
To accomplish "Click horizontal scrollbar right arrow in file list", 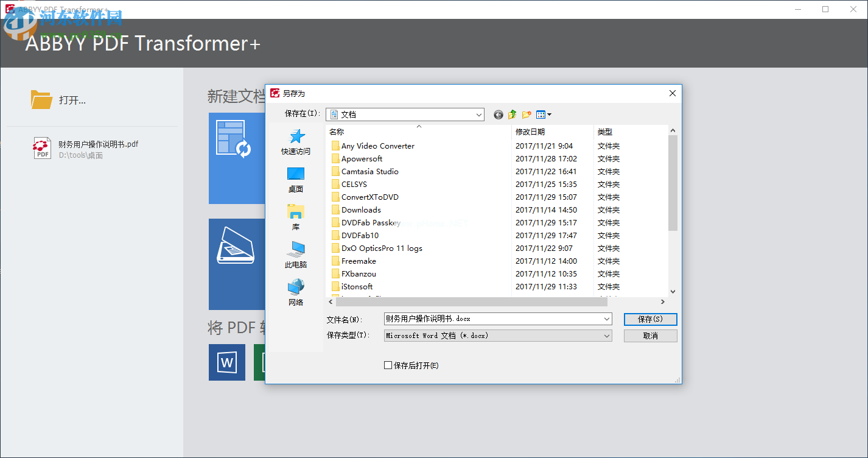I will [x=663, y=301].
